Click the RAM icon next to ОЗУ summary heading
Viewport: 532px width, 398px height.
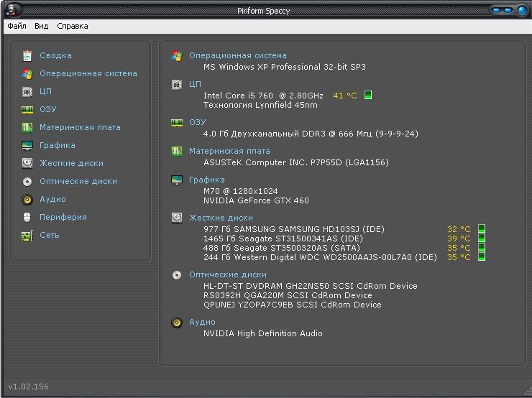[x=177, y=122]
